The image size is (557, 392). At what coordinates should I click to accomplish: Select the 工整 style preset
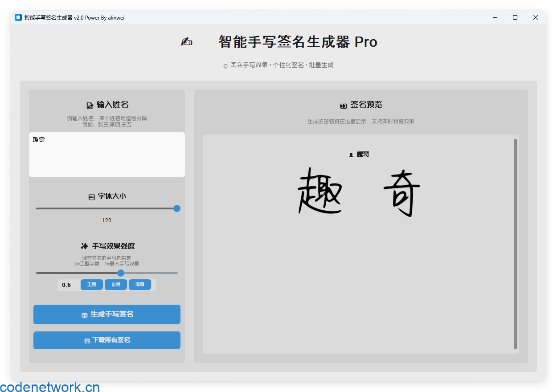coord(92,285)
